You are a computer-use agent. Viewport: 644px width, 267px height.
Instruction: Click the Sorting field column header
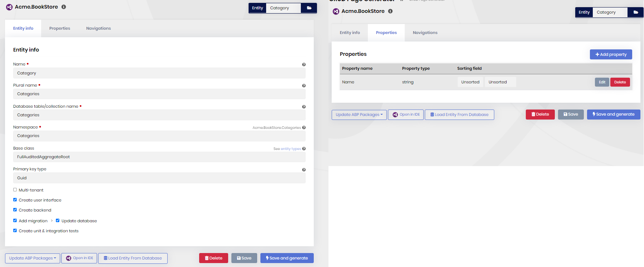pyautogui.click(x=469, y=68)
